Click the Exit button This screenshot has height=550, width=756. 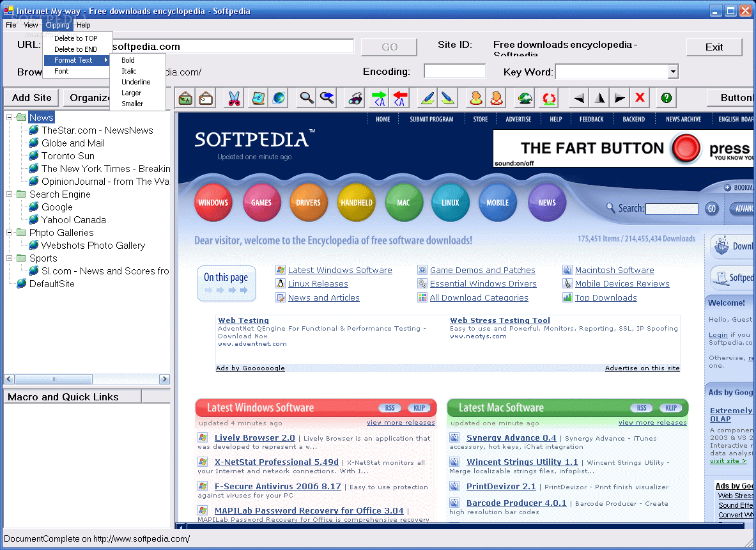pos(714,47)
